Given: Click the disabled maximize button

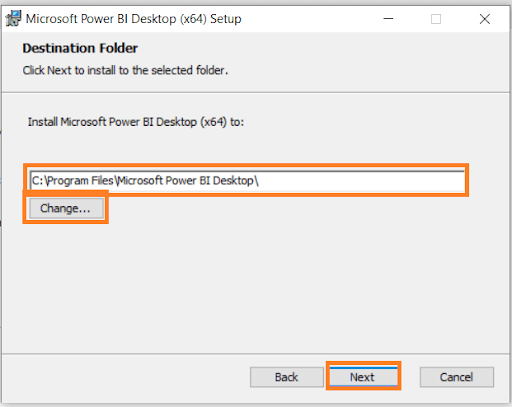Looking at the screenshot, I should pyautogui.click(x=436, y=19).
